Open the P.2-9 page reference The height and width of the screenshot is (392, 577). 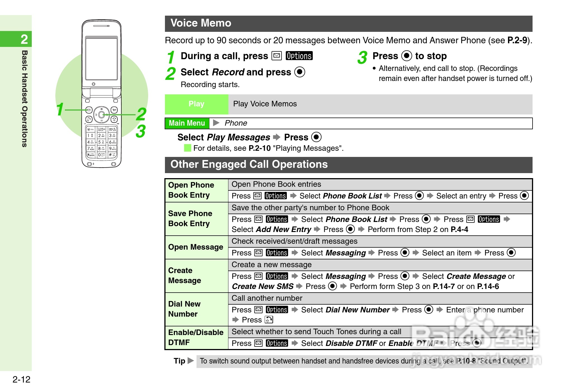point(517,40)
